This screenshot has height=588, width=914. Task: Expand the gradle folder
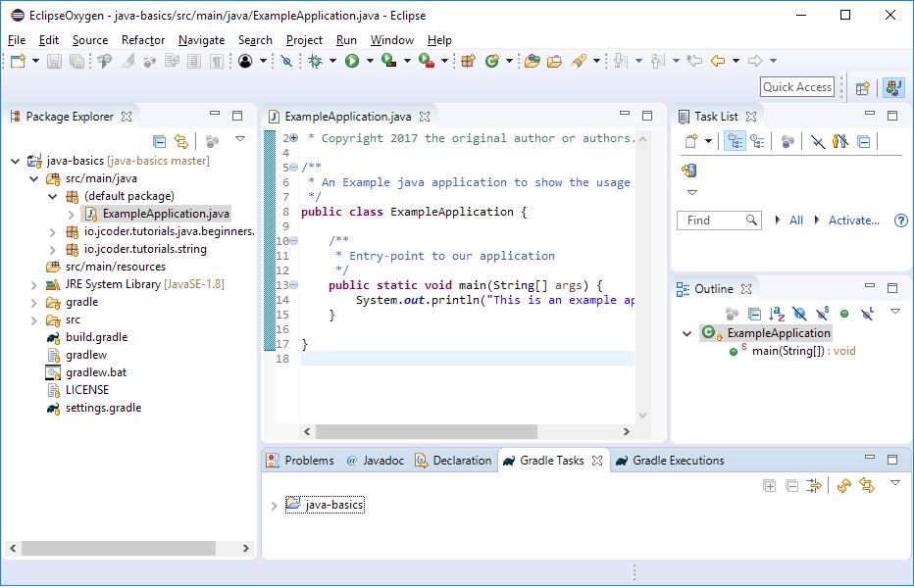(33, 303)
